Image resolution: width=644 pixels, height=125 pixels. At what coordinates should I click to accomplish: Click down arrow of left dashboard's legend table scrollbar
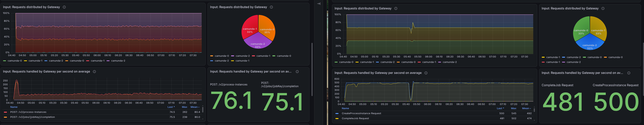click(203, 119)
